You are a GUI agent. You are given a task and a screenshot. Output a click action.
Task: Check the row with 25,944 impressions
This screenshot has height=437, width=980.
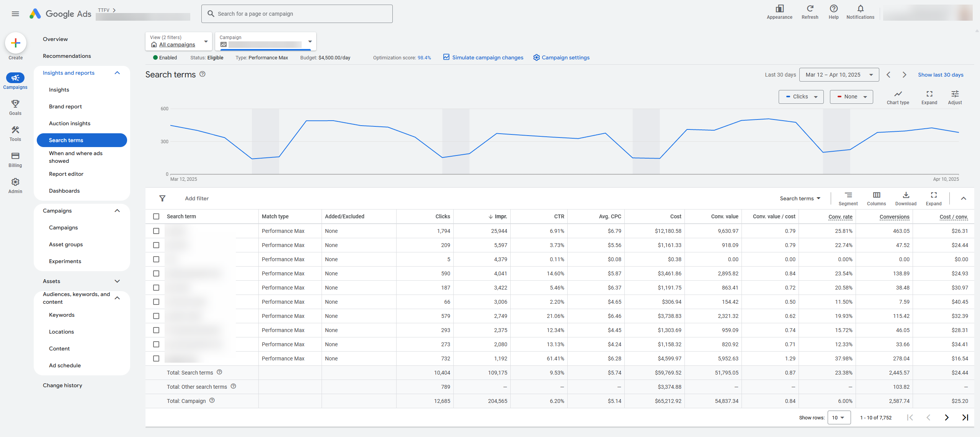156,231
